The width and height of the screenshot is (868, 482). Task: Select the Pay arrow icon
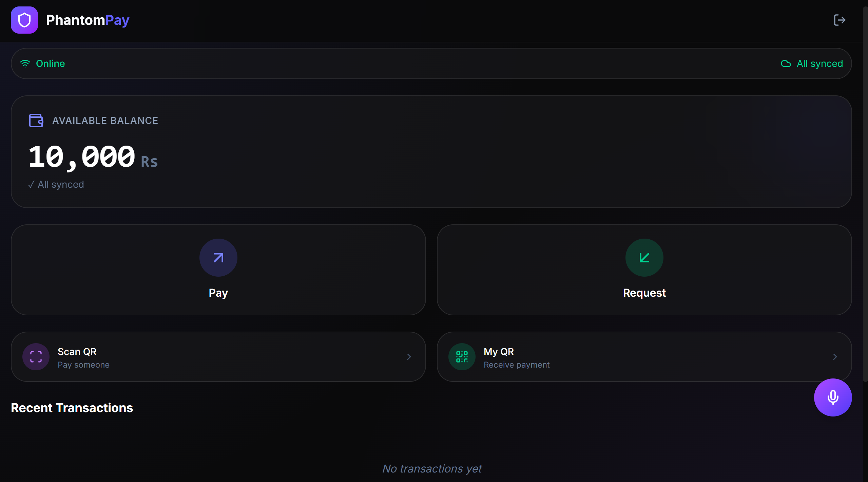pyautogui.click(x=218, y=258)
